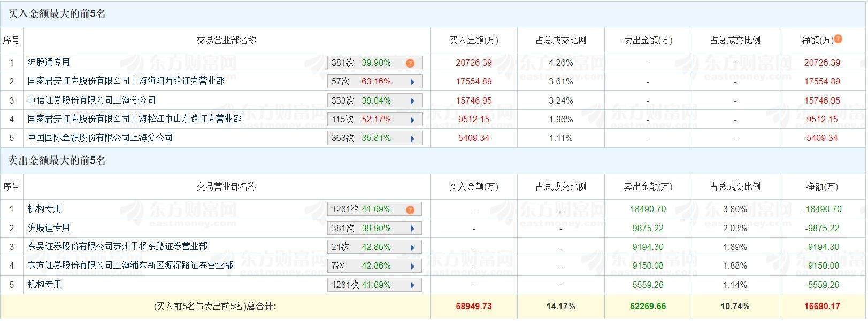This screenshot has height=321, width=868.
Task: Open 中国国际金融股份有限公司上海分公司 link
Action: pyautogui.click(x=100, y=137)
